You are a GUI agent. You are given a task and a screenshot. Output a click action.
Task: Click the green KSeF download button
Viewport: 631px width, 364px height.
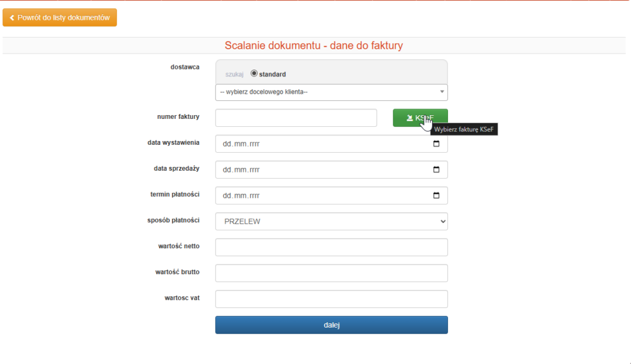pyautogui.click(x=420, y=118)
